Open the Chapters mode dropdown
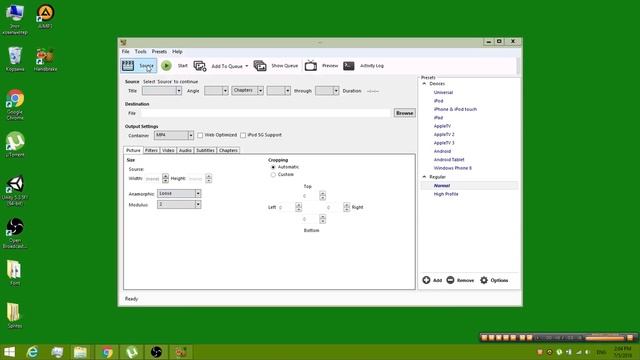This screenshot has height=360, width=640. (248, 91)
